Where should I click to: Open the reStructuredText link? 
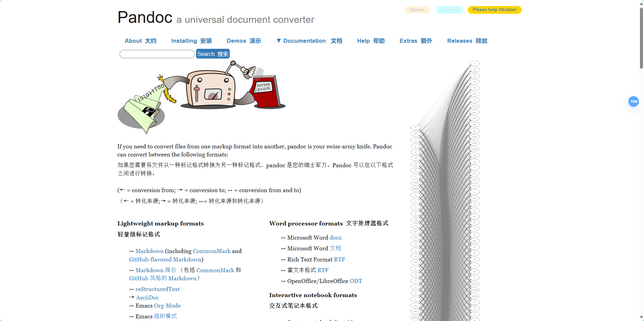click(x=158, y=289)
